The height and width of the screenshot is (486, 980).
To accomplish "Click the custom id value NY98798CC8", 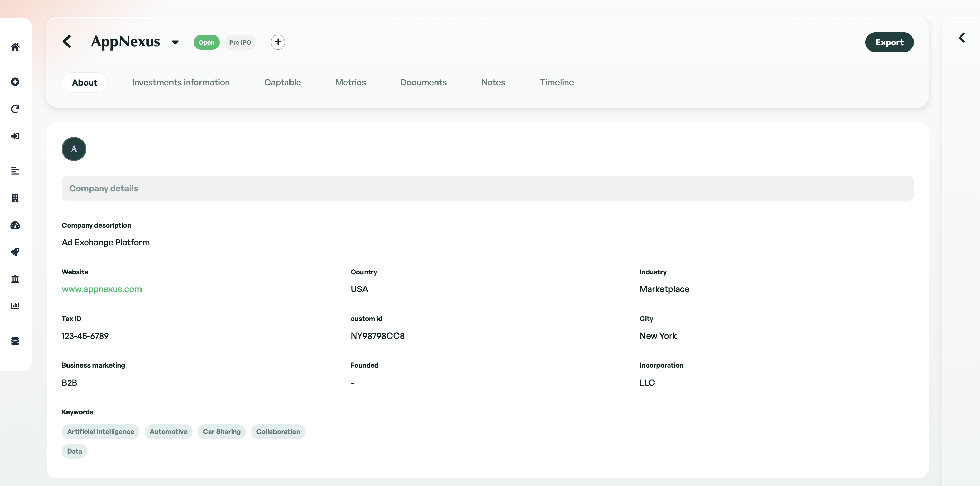I will pyautogui.click(x=377, y=336).
